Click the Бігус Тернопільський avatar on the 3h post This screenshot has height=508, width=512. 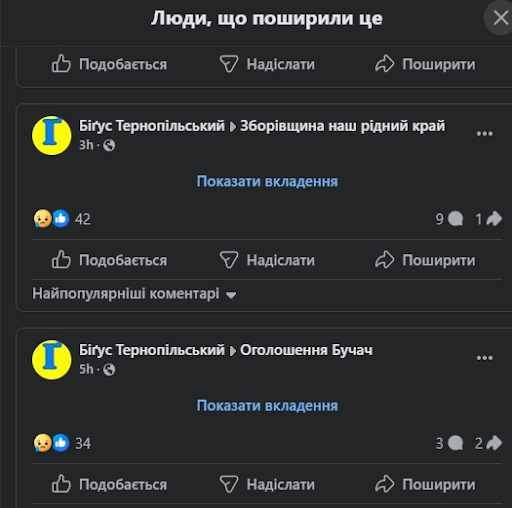52,135
